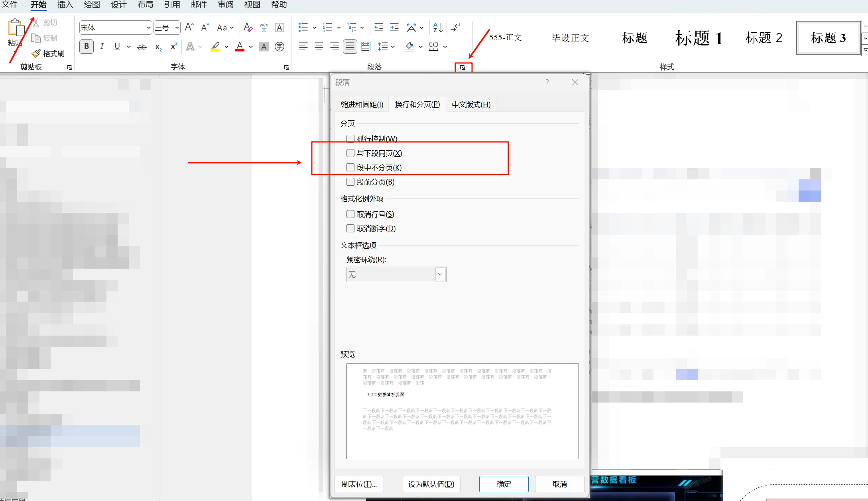Click the 设为默认值 button
This screenshot has width=868, height=501.
tap(431, 484)
